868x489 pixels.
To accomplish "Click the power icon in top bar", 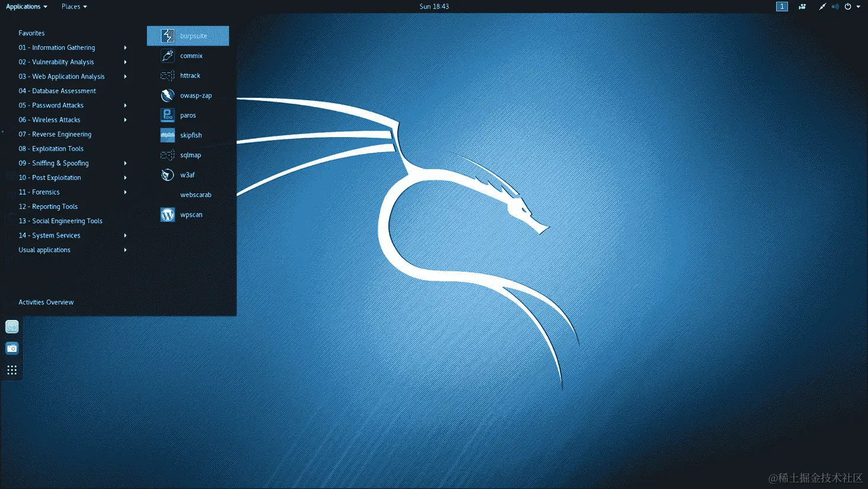I will click(848, 7).
